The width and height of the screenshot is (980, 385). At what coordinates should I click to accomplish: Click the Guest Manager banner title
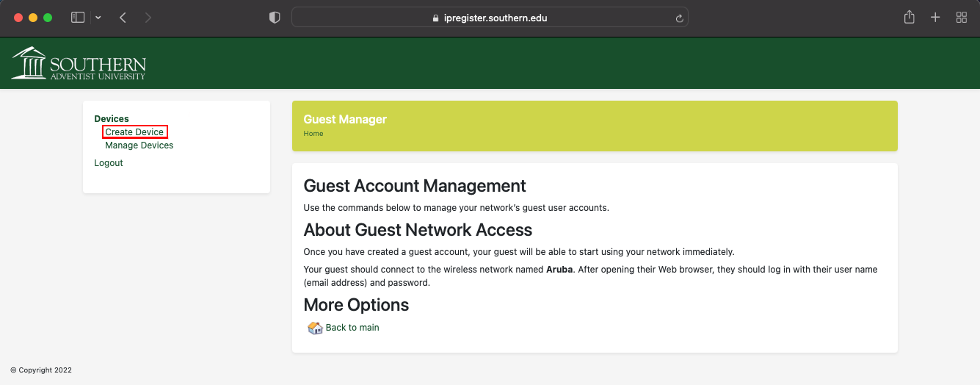click(x=345, y=119)
